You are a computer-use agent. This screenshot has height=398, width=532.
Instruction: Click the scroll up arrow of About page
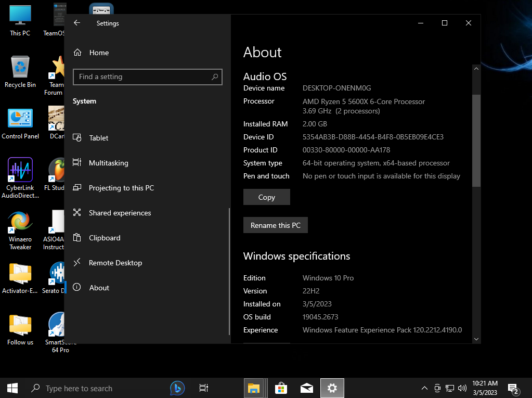[x=476, y=69]
